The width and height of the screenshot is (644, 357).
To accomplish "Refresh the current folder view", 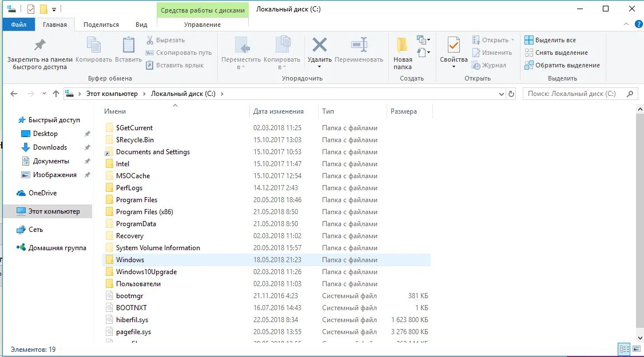I will tap(511, 94).
